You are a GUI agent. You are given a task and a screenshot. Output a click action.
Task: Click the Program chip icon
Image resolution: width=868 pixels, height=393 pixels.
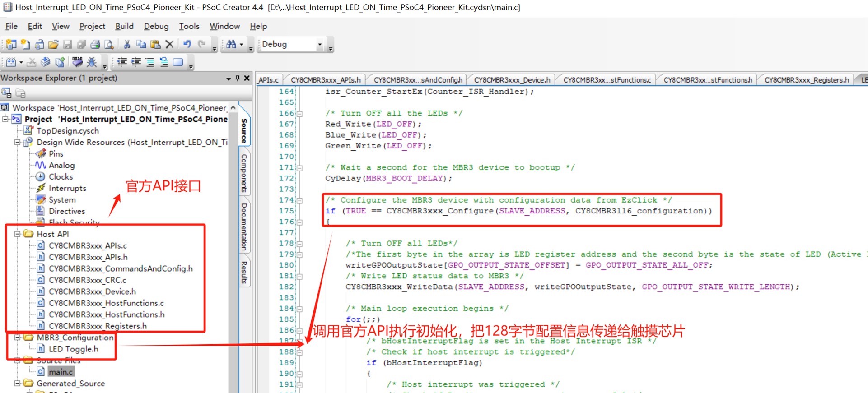[x=77, y=62]
